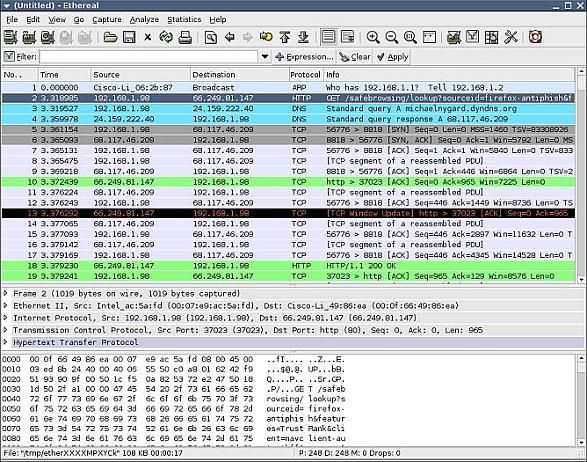Select packet 3 DNS query michaelnygard.dyndns.org
The image size is (587, 462).
[x=288, y=109]
